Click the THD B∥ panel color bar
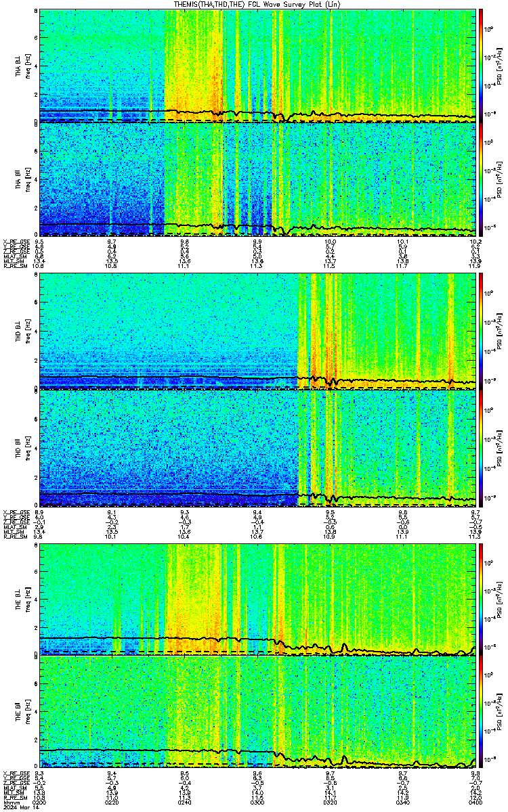This screenshot has width=508, height=812. coord(482,447)
